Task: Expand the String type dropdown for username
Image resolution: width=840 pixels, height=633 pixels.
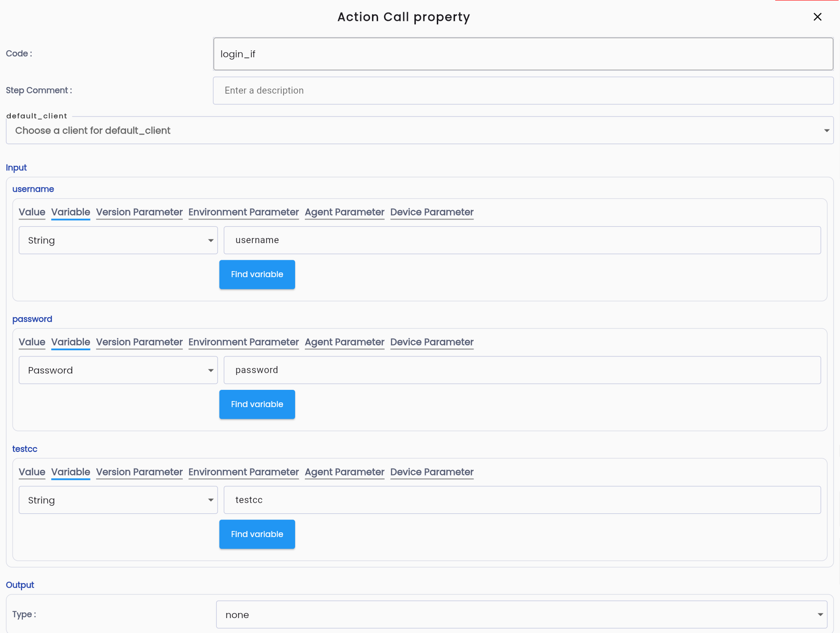Action: [x=118, y=240]
